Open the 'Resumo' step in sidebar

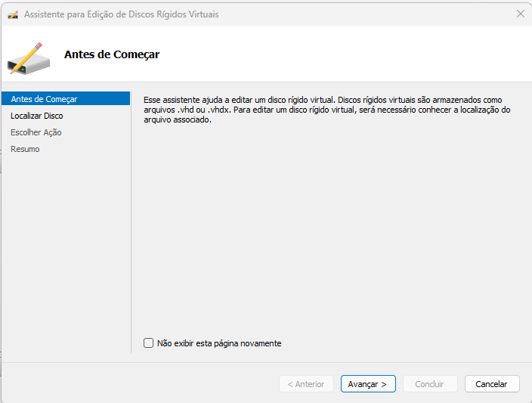tap(25, 149)
